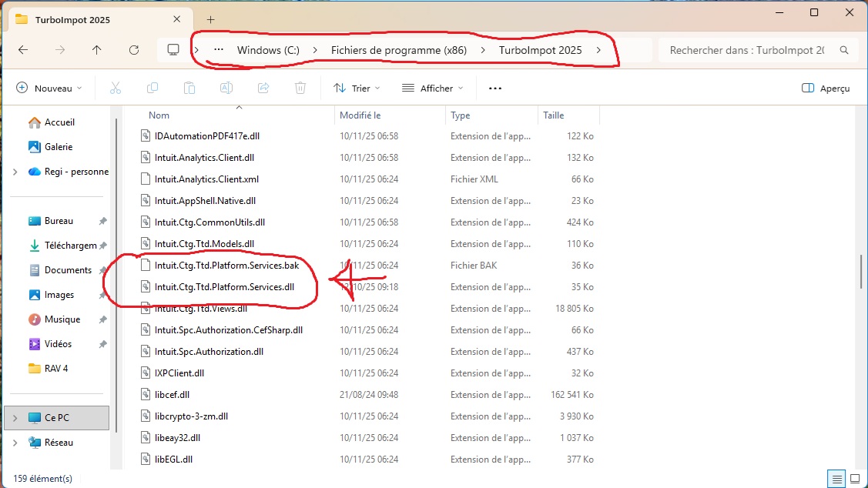The height and width of the screenshot is (488, 868).
Task: Click the Copy icon in toolbar
Action: click(x=152, y=88)
